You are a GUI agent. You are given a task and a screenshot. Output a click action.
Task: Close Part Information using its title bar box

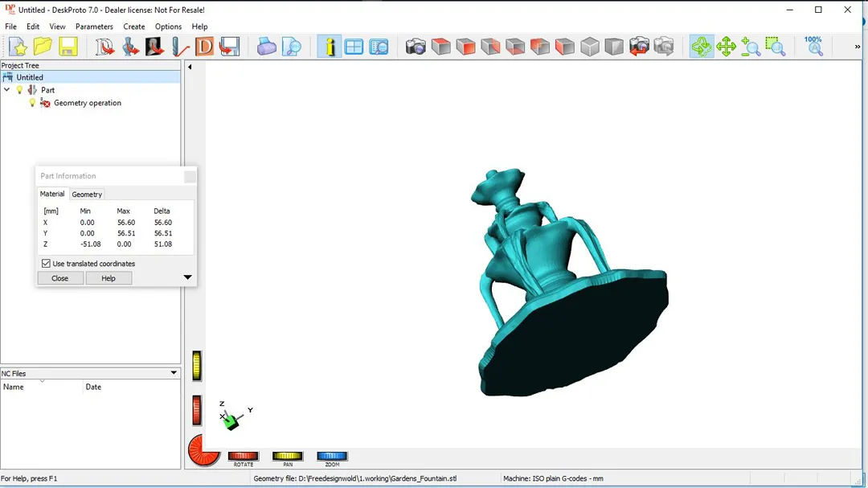click(190, 176)
